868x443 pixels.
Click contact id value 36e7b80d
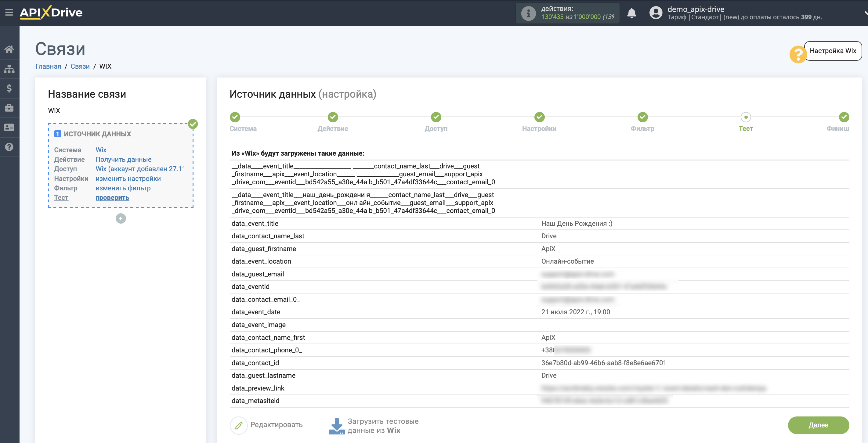[603, 363]
